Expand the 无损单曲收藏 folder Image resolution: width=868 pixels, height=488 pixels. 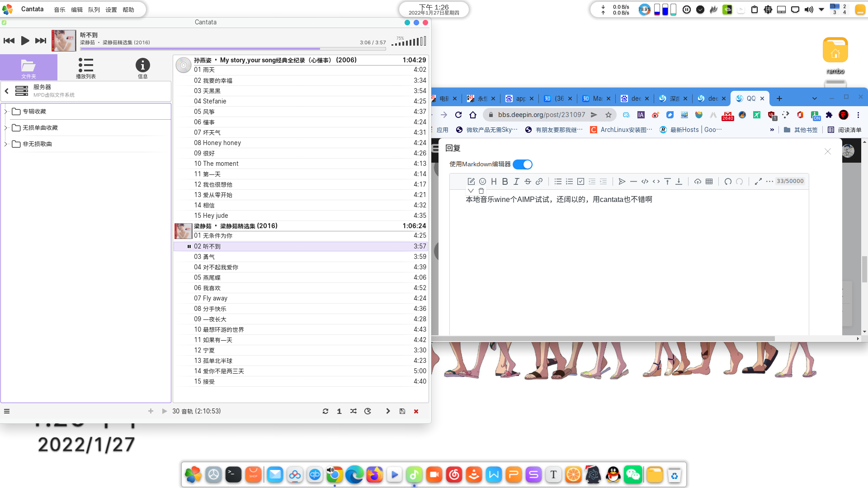6,128
